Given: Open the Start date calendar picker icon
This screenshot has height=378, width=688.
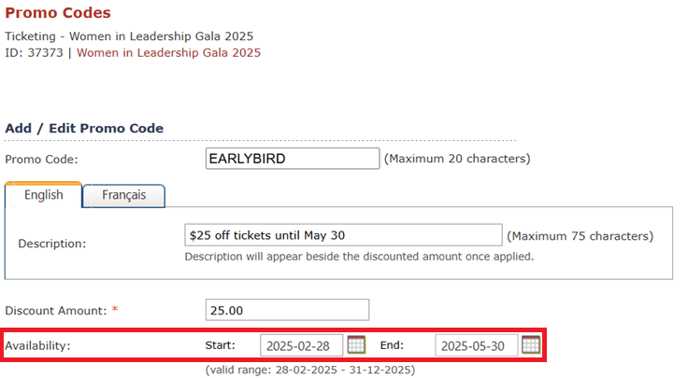Looking at the screenshot, I should [x=356, y=345].
